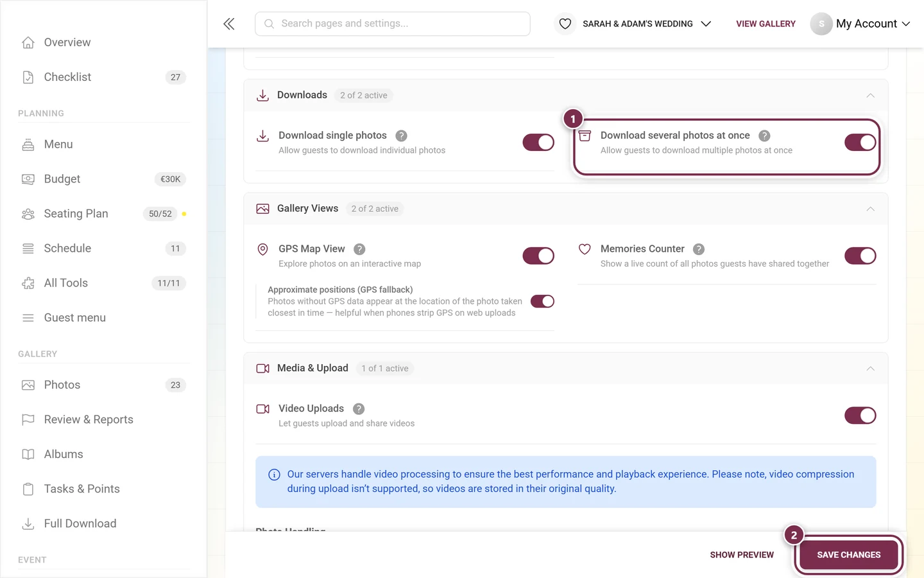Click the Photos count badge 23
Viewport: 924px width, 578px height.
click(x=176, y=385)
